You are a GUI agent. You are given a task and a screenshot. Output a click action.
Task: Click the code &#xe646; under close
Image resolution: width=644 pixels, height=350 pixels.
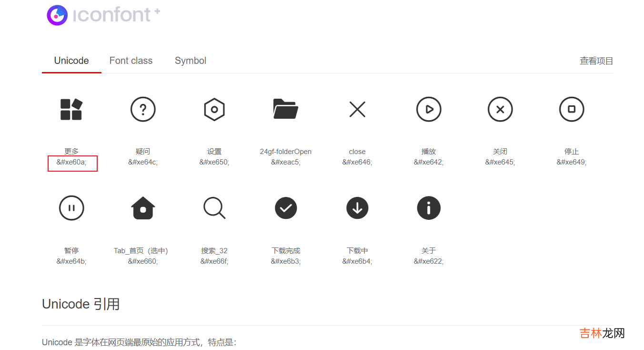(357, 162)
